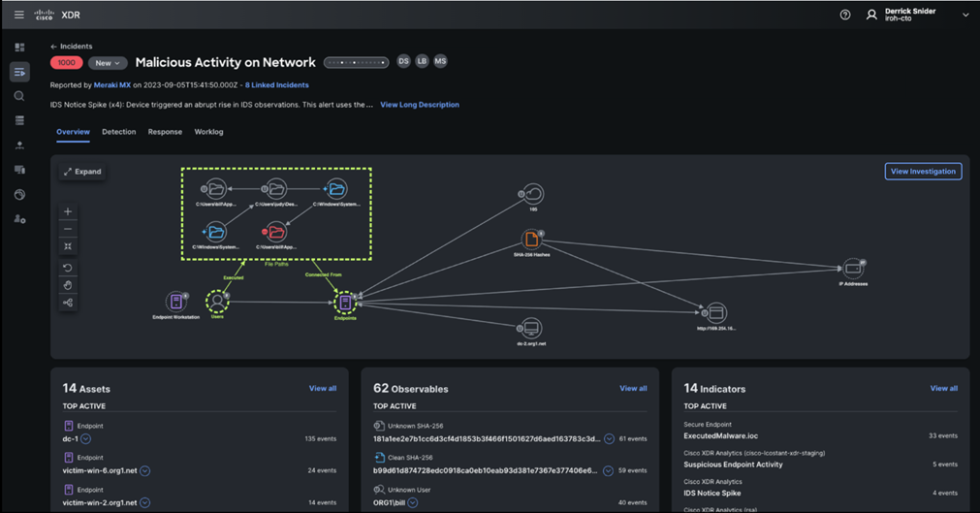Select the gray C:\Users\bill\App... folder node

(215, 189)
